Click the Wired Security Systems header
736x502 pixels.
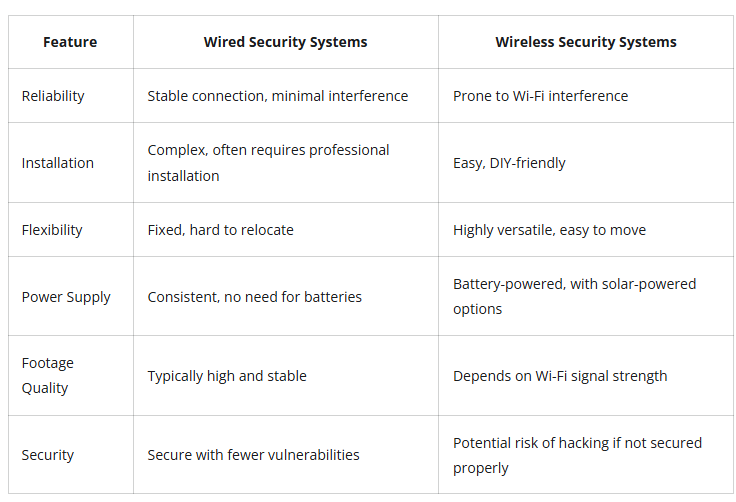(285, 42)
